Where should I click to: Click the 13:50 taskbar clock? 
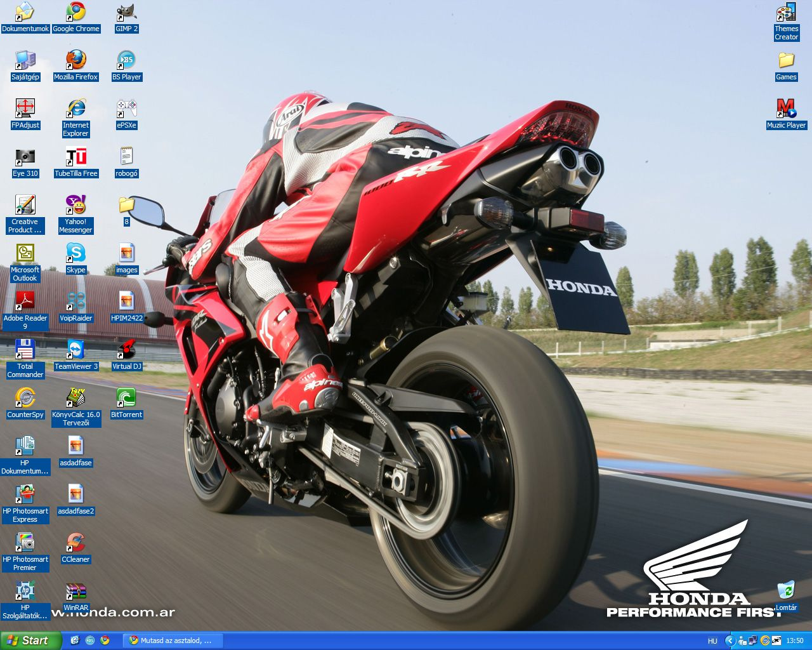(x=795, y=641)
